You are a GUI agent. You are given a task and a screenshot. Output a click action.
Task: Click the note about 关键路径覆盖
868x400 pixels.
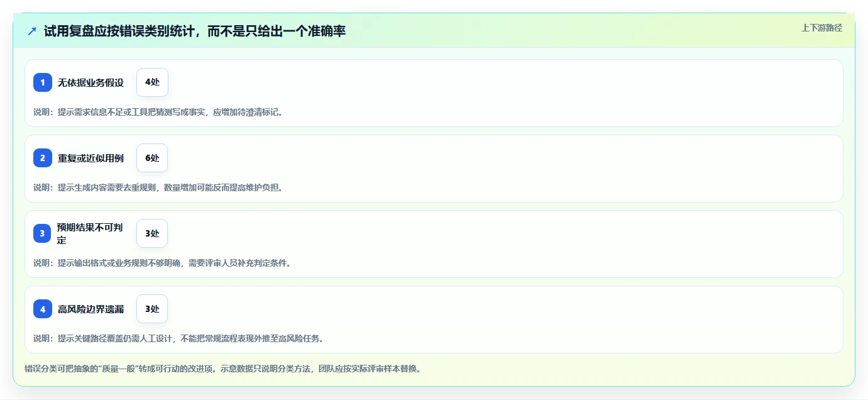click(179, 338)
